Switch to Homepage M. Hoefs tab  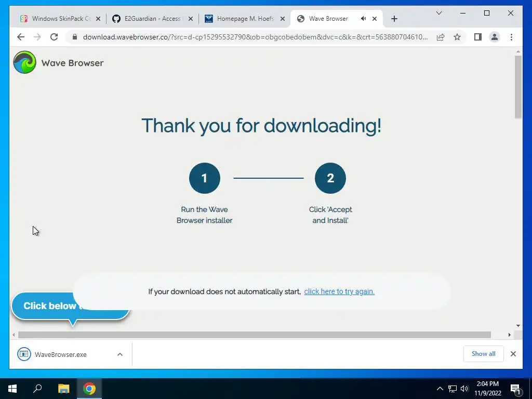[245, 19]
